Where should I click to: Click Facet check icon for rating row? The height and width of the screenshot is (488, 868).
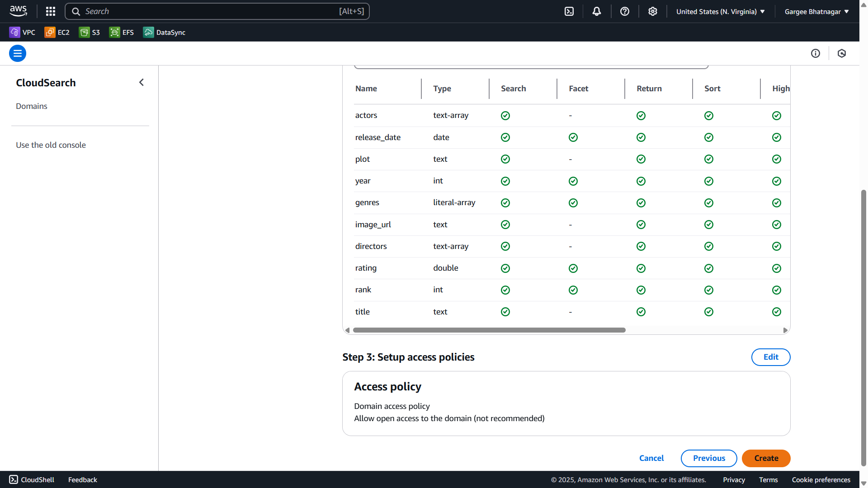point(573,268)
